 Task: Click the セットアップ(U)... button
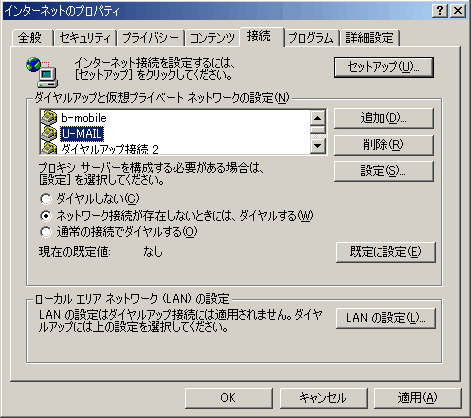pyautogui.click(x=384, y=67)
